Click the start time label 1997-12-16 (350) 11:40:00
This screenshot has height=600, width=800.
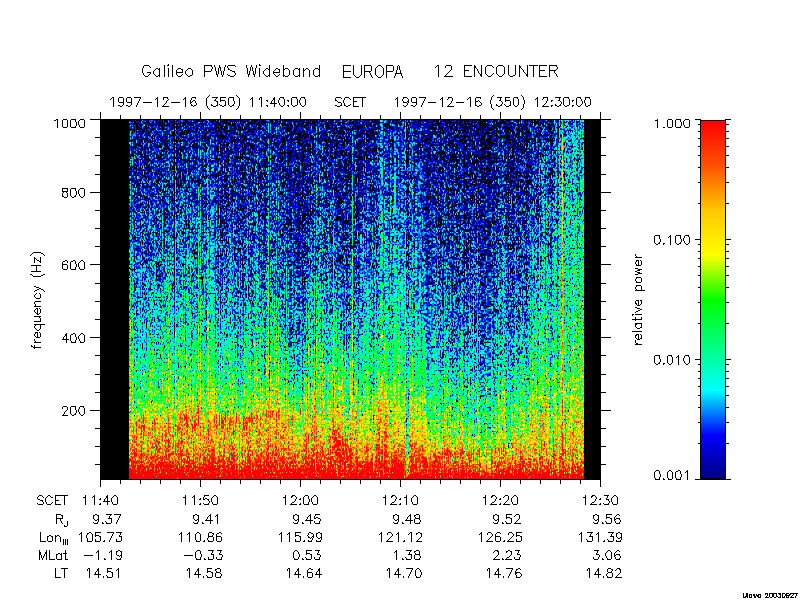pos(208,103)
